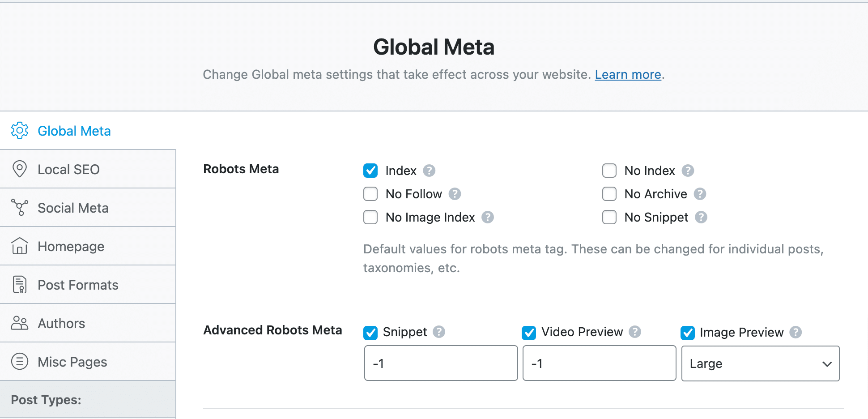This screenshot has height=419, width=868.
Task: Click the Global Meta gear icon
Action: (x=19, y=130)
